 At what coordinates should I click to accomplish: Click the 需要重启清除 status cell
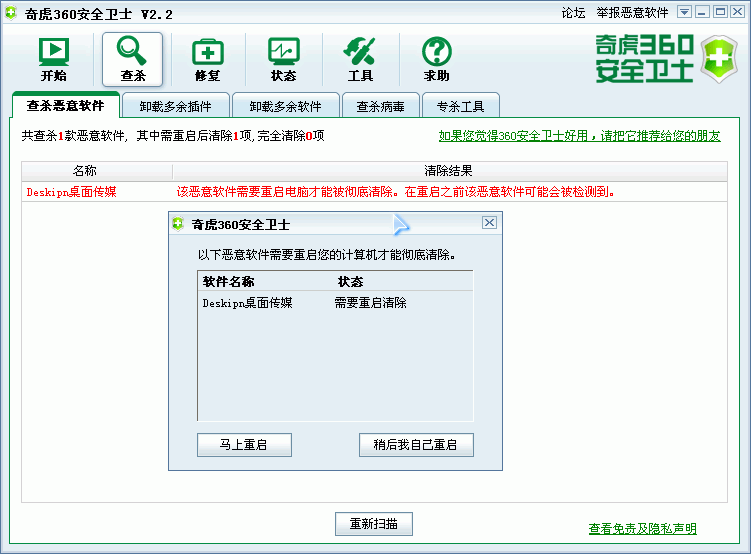pyautogui.click(x=370, y=303)
